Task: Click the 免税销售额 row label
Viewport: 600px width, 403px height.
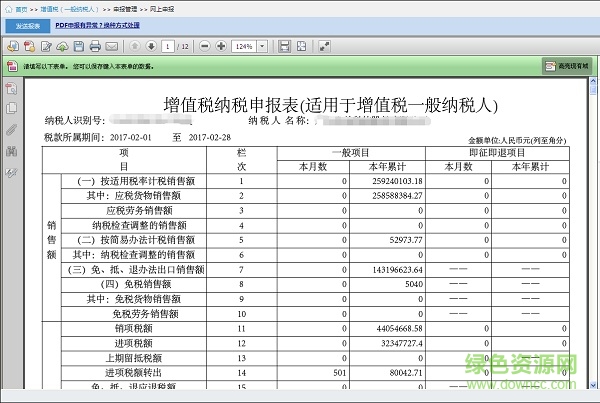Action: (x=136, y=284)
